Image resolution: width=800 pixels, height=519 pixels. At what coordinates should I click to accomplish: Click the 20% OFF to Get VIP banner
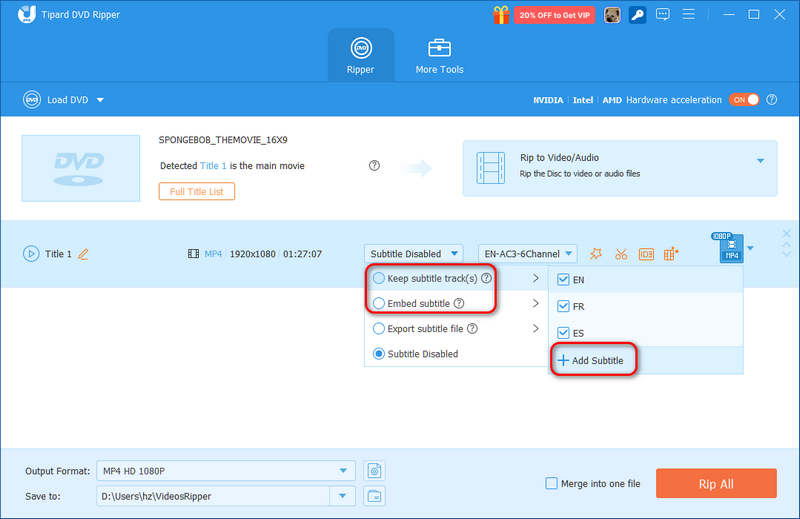[x=555, y=15]
